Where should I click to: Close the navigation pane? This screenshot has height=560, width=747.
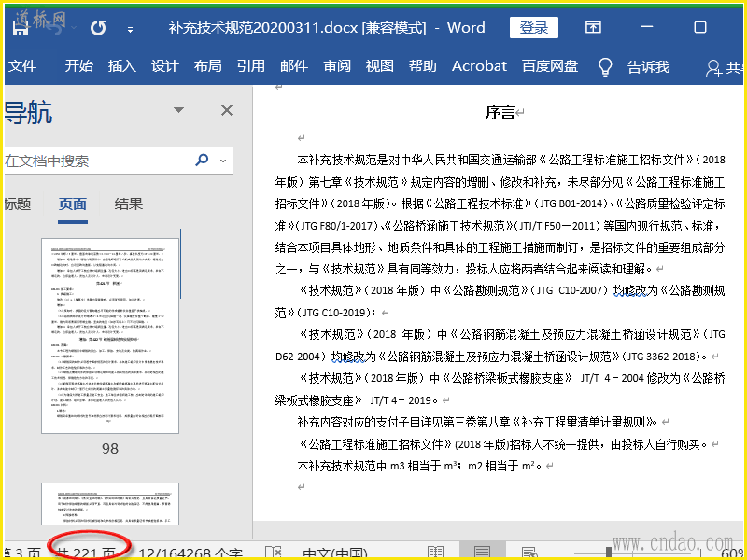227,110
